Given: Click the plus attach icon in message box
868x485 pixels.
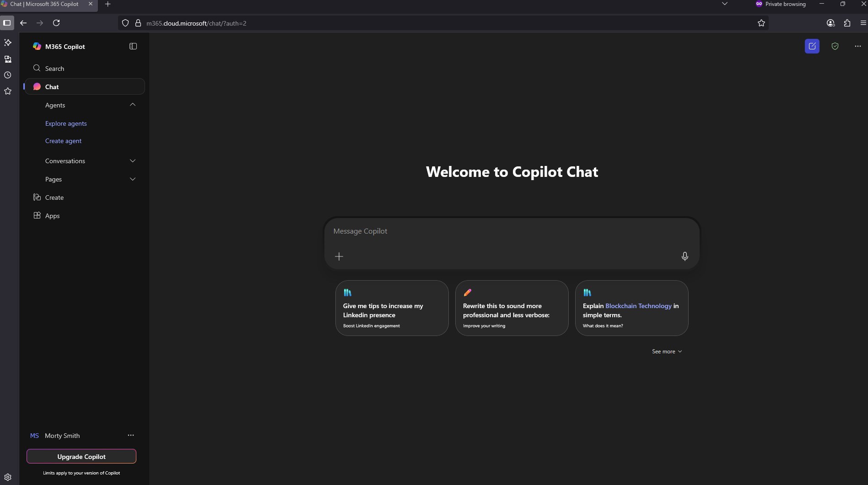Looking at the screenshot, I should click(x=339, y=256).
